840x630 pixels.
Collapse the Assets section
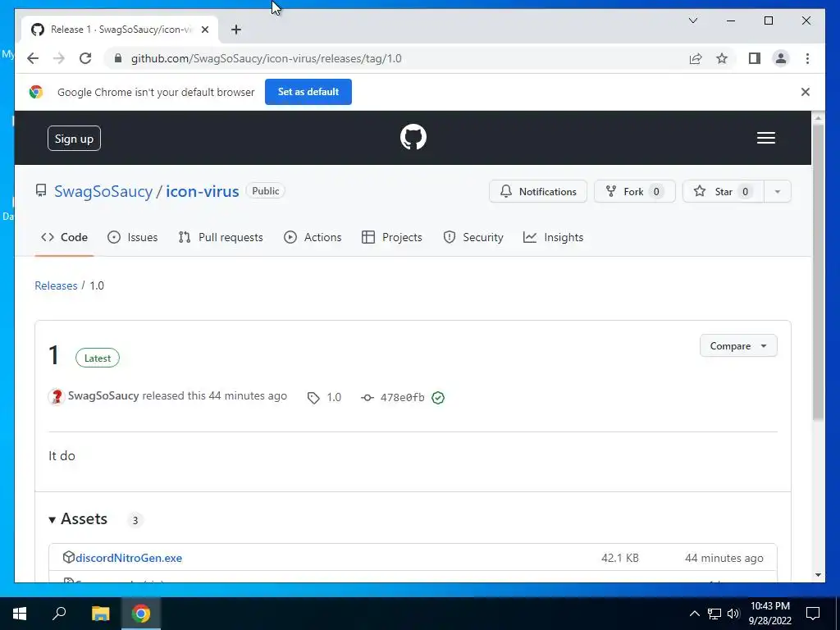tap(78, 519)
